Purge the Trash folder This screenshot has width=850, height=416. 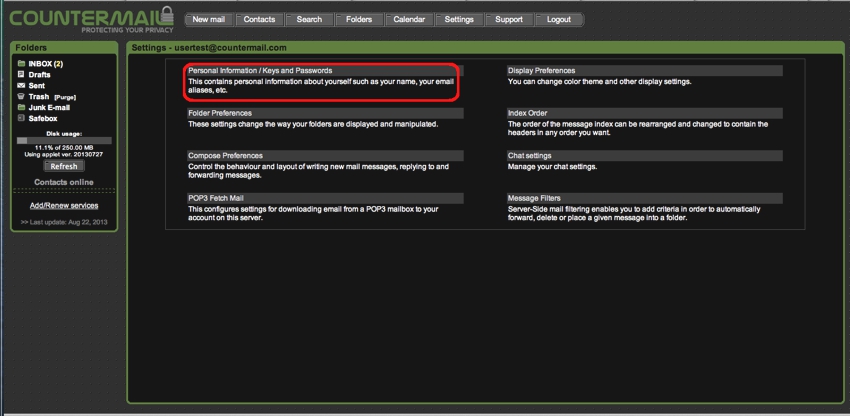[x=65, y=97]
